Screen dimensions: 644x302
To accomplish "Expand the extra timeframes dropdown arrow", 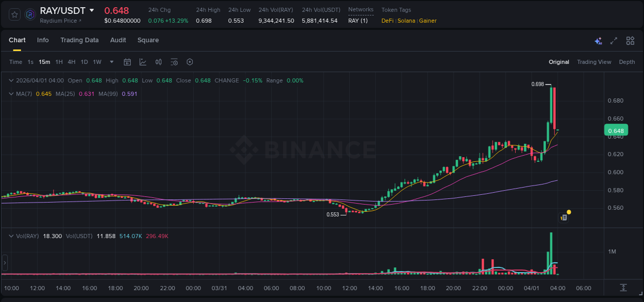I will [111, 62].
